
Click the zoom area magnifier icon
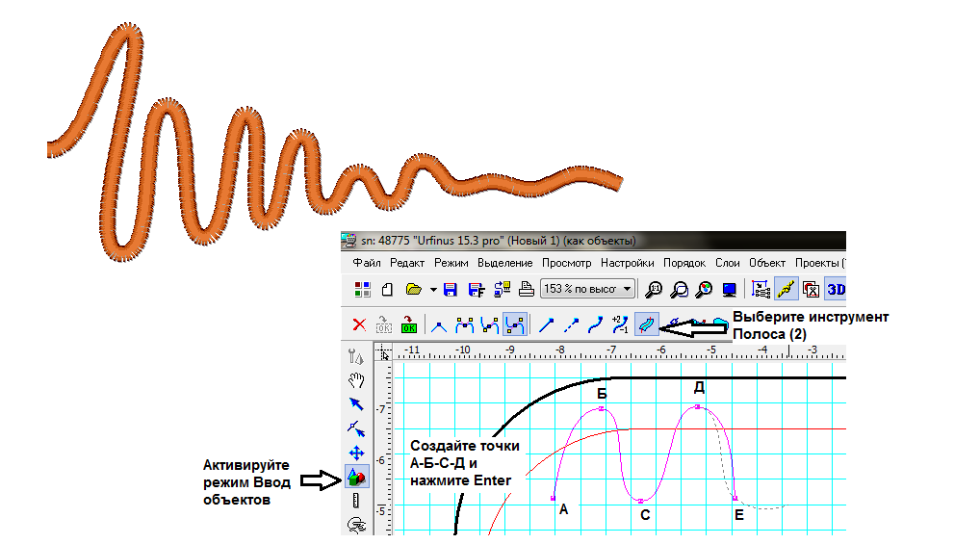(679, 290)
